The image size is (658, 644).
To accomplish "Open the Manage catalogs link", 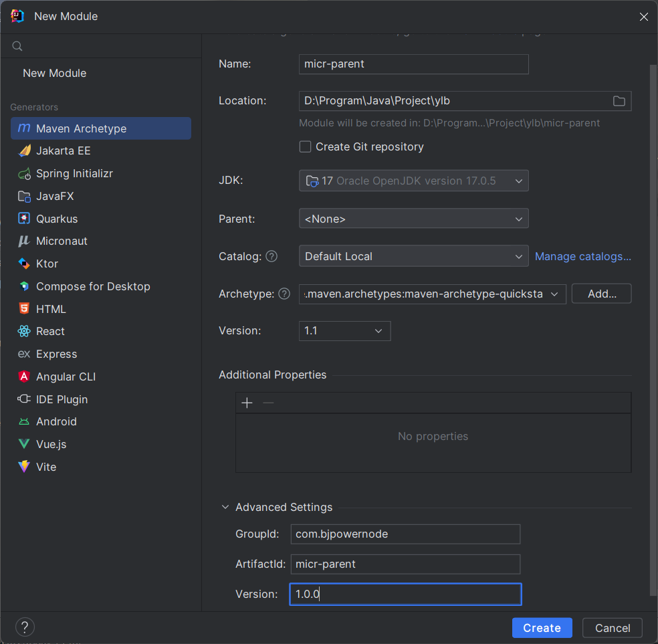I will tap(583, 256).
